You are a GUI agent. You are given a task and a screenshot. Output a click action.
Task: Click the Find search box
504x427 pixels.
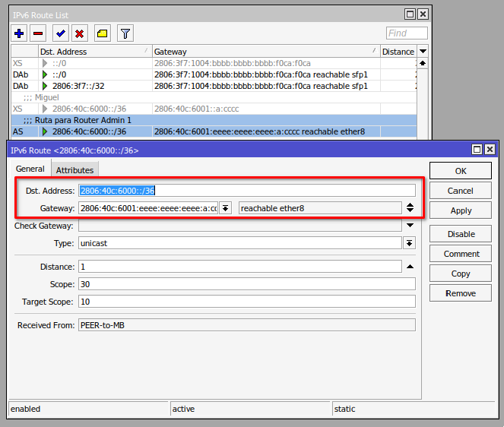pyautogui.click(x=407, y=33)
